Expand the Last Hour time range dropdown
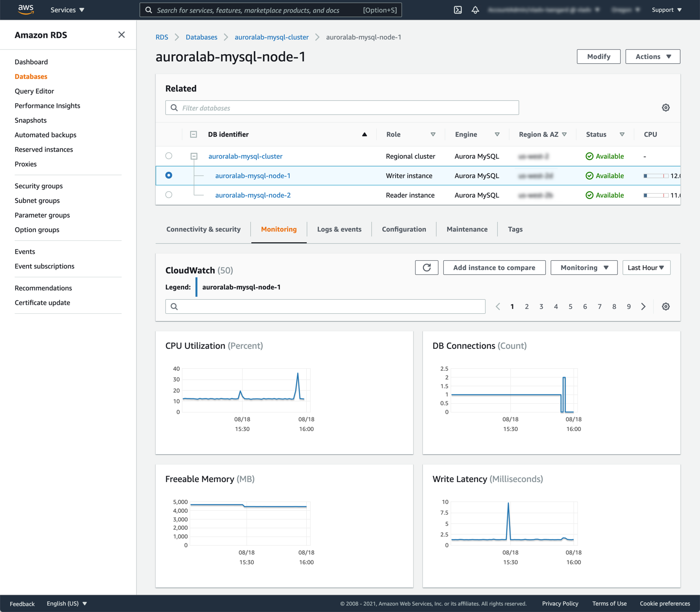The height and width of the screenshot is (612, 700). pyautogui.click(x=646, y=268)
